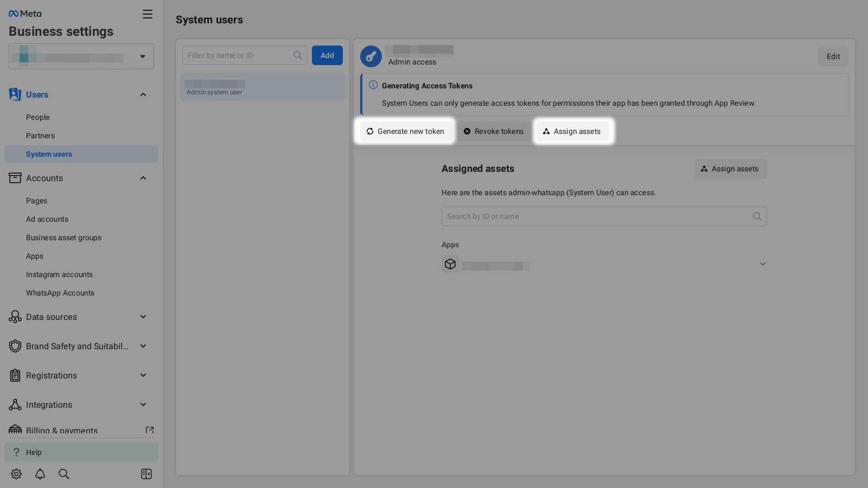Click the Users section label

37,94
